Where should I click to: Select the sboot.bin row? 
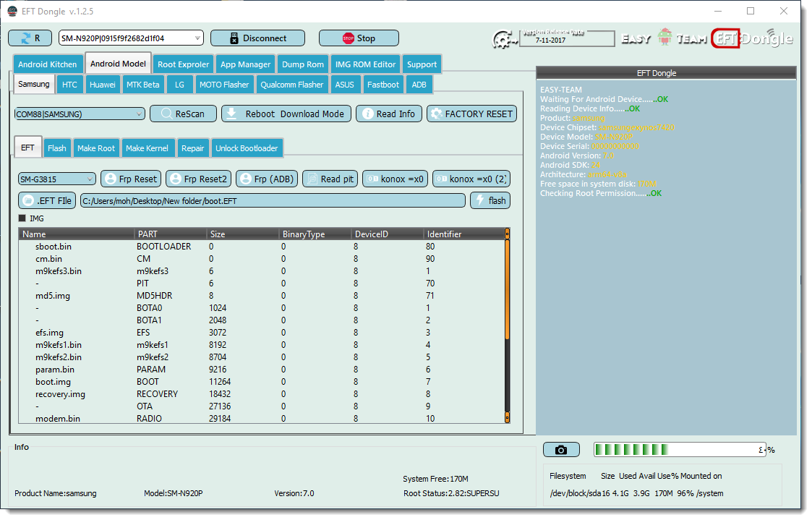(x=262, y=247)
